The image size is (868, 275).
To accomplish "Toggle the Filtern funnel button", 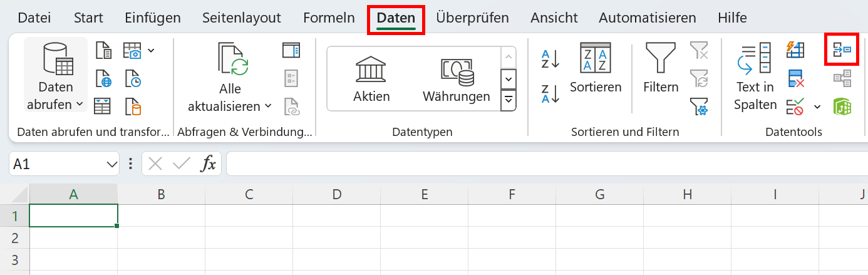I will 661,69.
